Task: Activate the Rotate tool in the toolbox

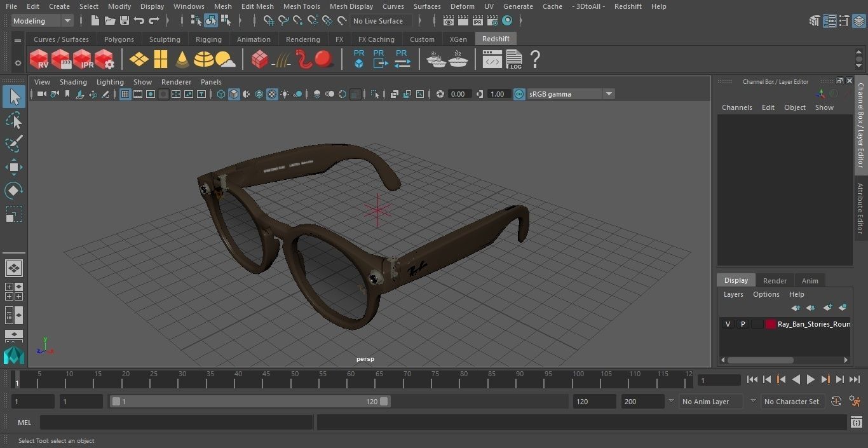Action: pyautogui.click(x=14, y=191)
